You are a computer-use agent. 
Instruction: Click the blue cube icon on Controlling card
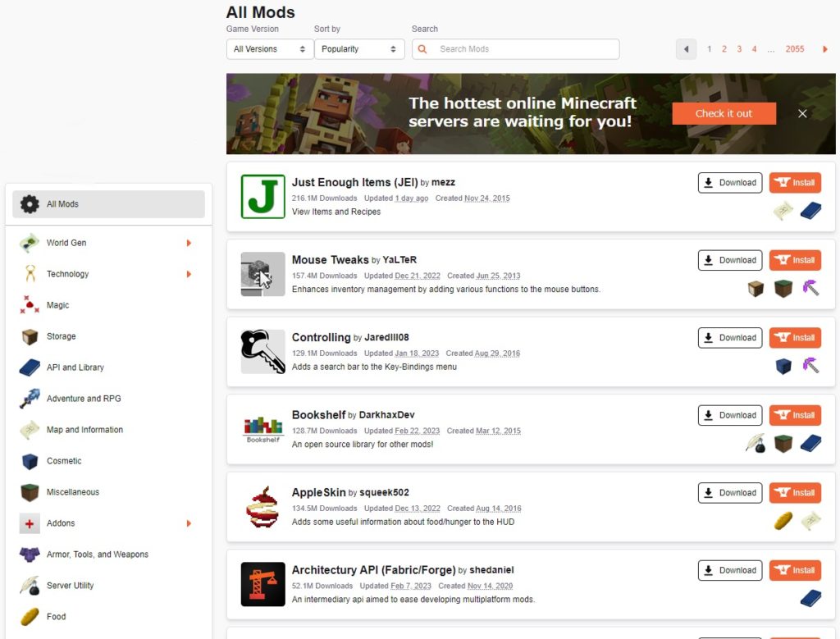[x=783, y=366]
